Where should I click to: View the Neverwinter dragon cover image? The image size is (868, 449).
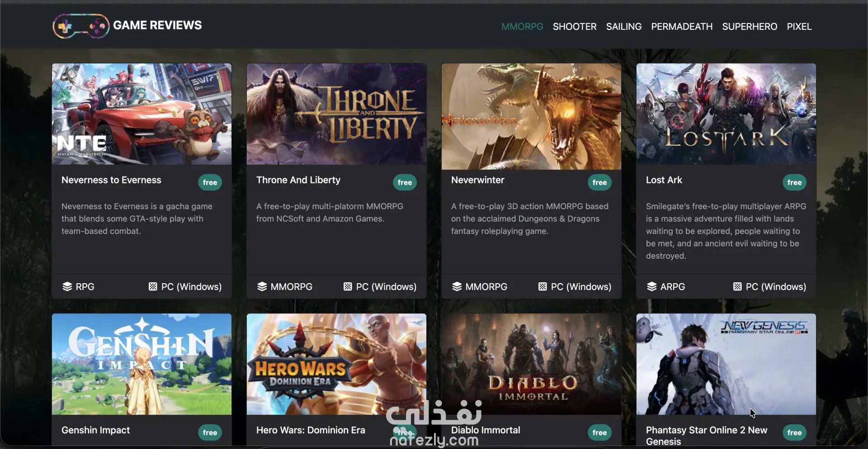(531, 117)
